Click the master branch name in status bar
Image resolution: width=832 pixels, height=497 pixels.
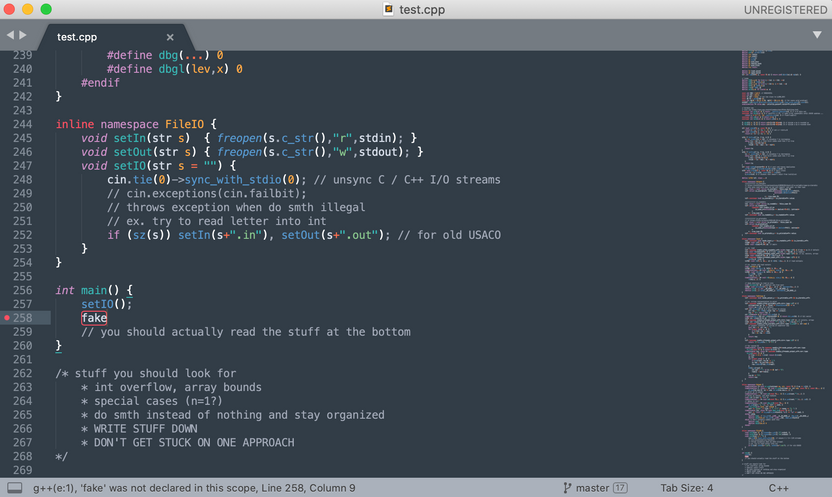tap(591, 488)
